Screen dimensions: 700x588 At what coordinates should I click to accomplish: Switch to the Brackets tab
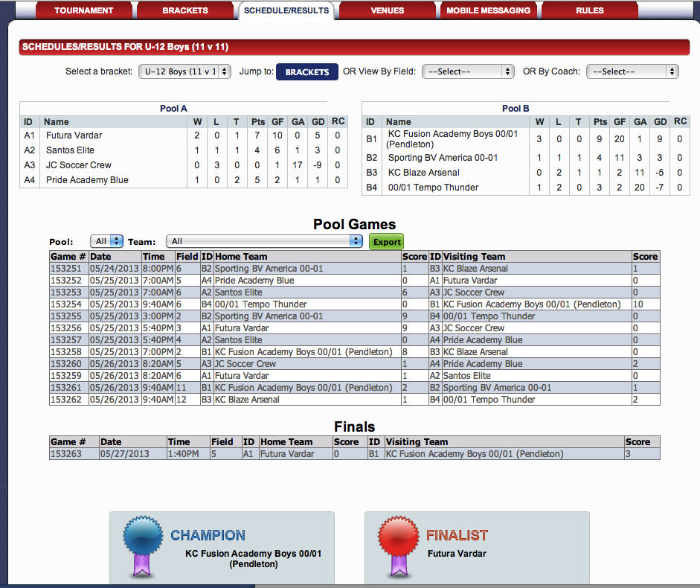pos(186,10)
